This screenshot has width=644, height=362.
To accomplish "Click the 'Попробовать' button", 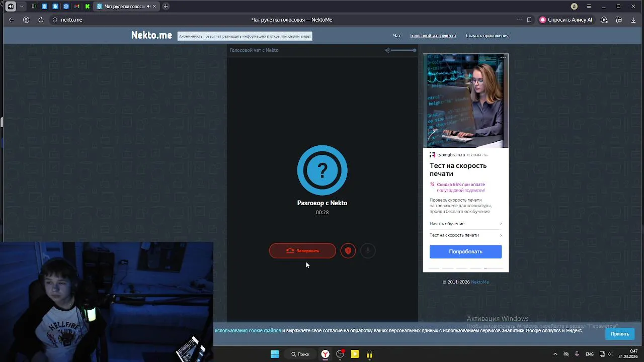I will [465, 251].
